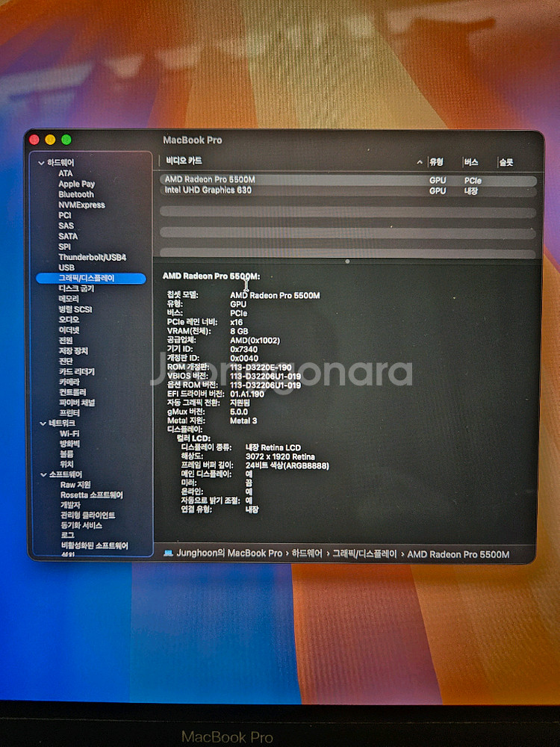The height and width of the screenshot is (747, 560).
Task: Collapse the 네트워크 section chevron
Action: coord(43,423)
